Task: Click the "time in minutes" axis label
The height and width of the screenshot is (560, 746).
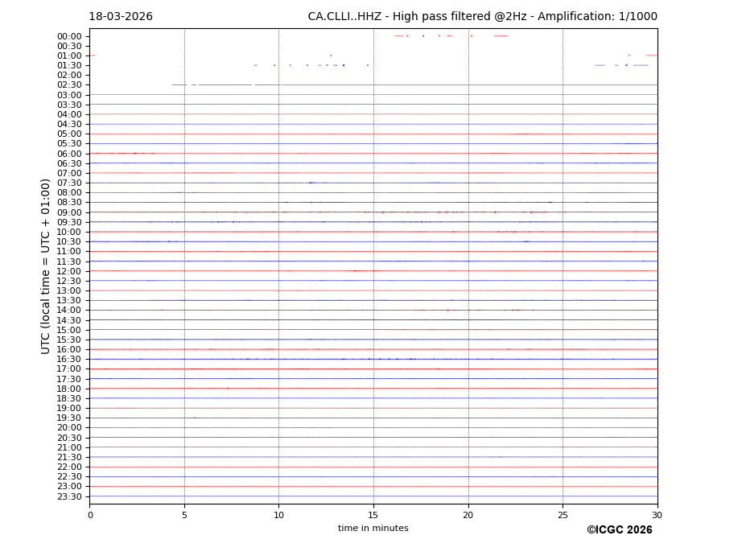Action: [373, 529]
